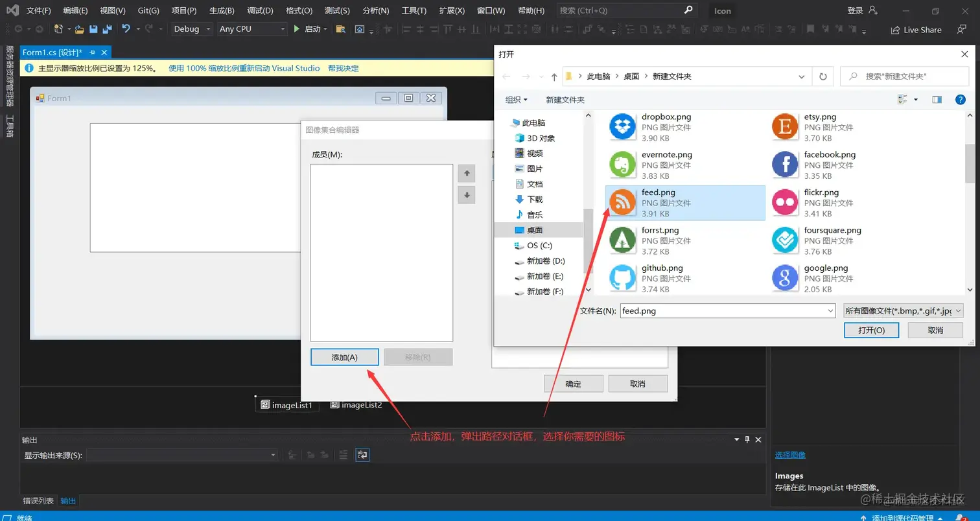Click the Save All icon in toolbar
Screen dimensions: 980x521
[107, 29]
